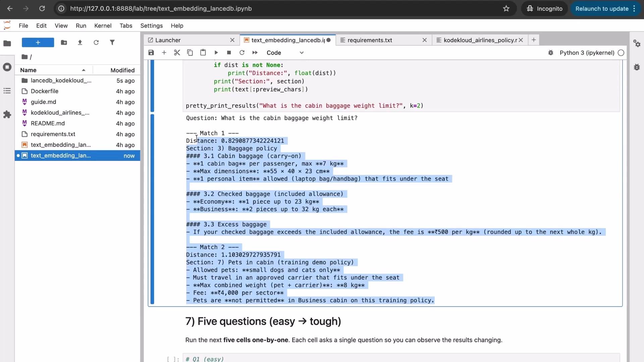The image size is (644, 362).
Task: Click the Python 3 (ipykernel) kernel name
Action: (x=587, y=53)
